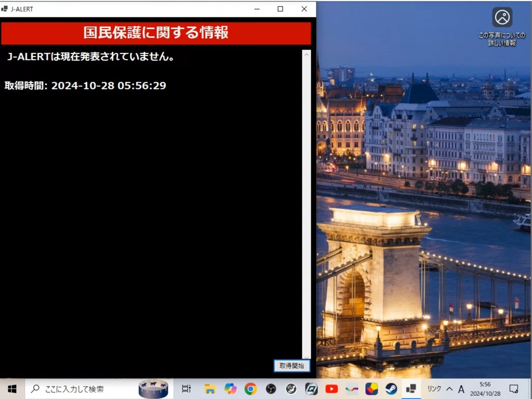Image resolution: width=532 pixels, height=399 pixels.
Task: Launch Steam from the taskbar
Action: (391, 389)
